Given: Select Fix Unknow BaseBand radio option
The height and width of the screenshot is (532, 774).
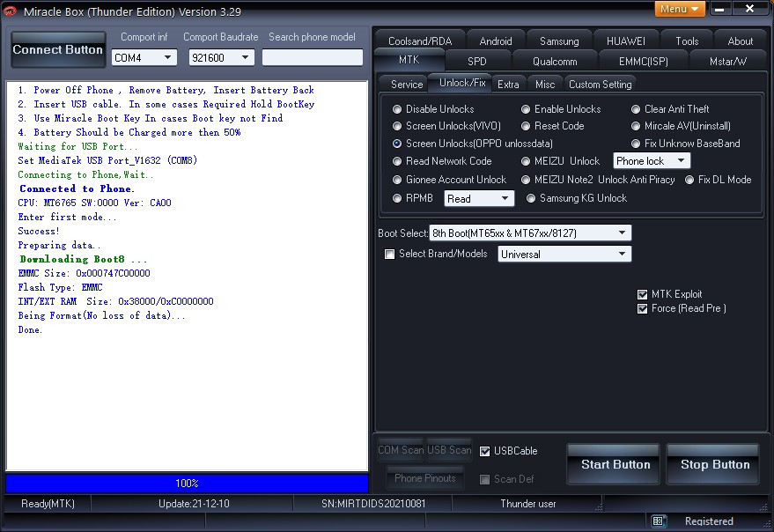Looking at the screenshot, I should point(636,144).
